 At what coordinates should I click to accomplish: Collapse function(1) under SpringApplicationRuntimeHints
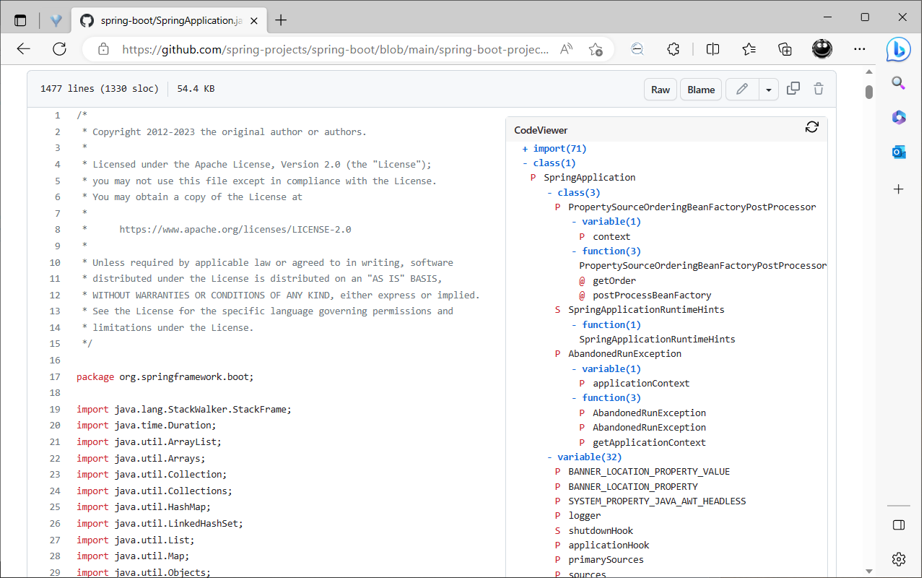606,324
